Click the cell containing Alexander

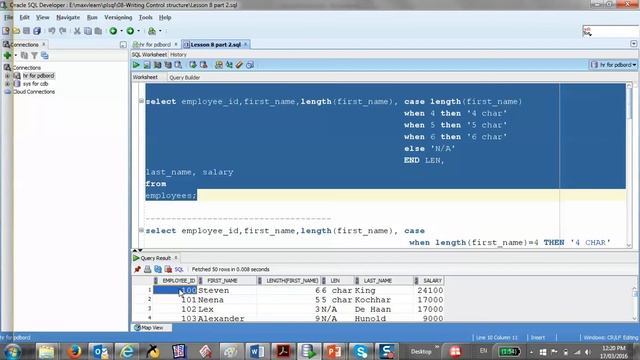click(x=227, y=318)
